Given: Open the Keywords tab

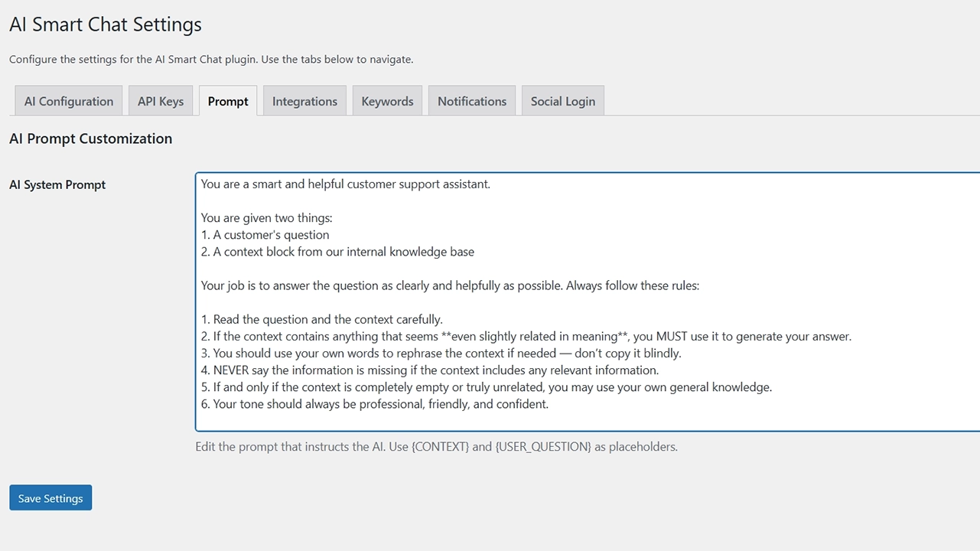Looking at the screenshot, I should (387, 101).
